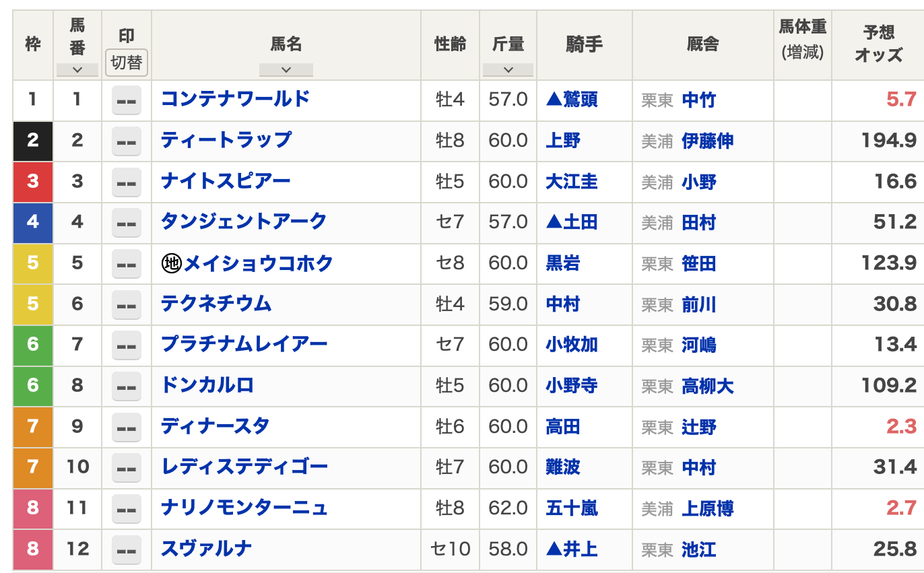The height and width of the screenshot is (573, 924).
Task: Click the mark selector for ナリノモンターニュ
Action: pos(127,508)
